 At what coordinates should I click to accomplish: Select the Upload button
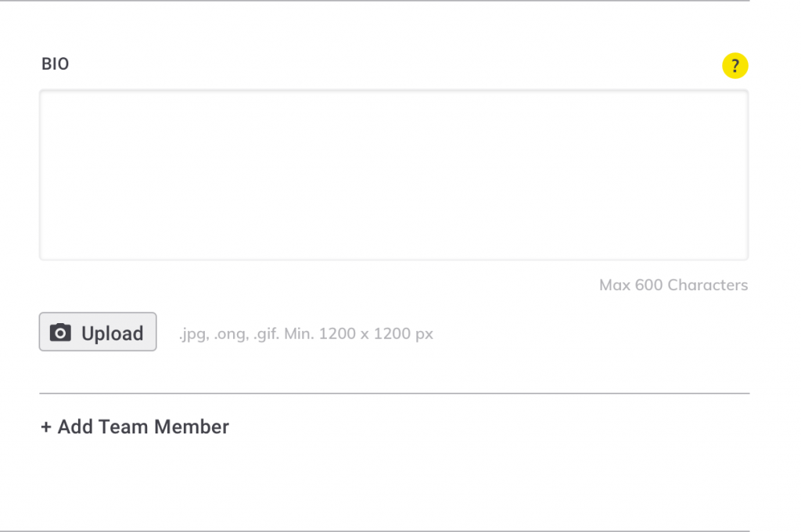(98, 332)
